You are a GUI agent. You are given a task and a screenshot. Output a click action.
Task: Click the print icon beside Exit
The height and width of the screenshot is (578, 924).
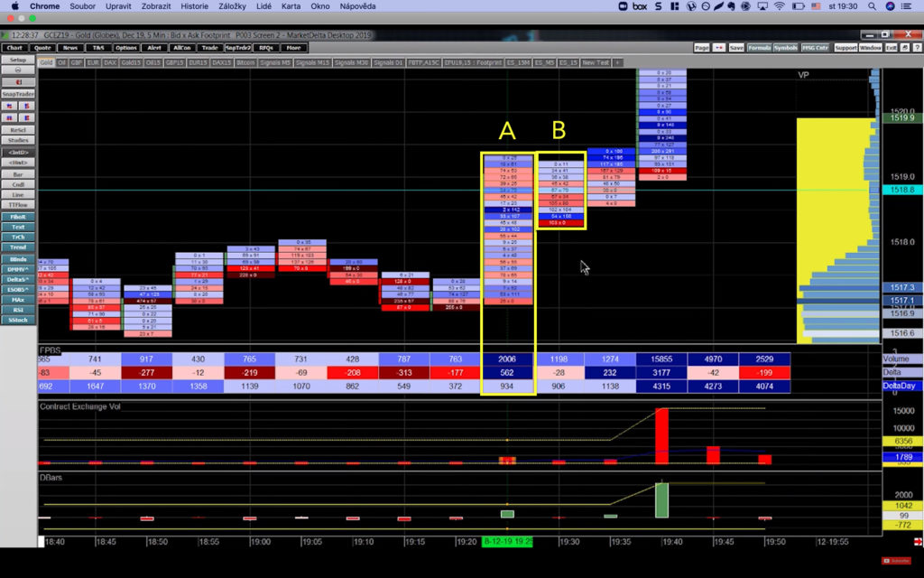(905, 47)
